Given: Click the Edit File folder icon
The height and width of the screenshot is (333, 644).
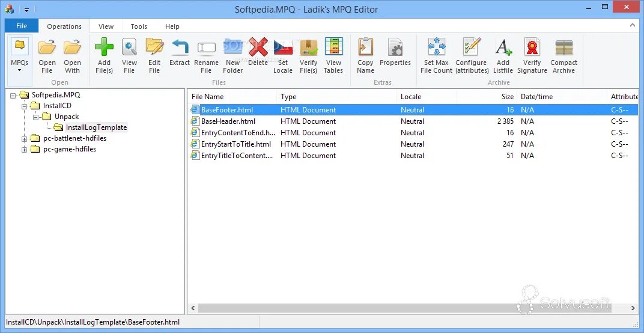Looking at the screenshot, I should point(154,46).
